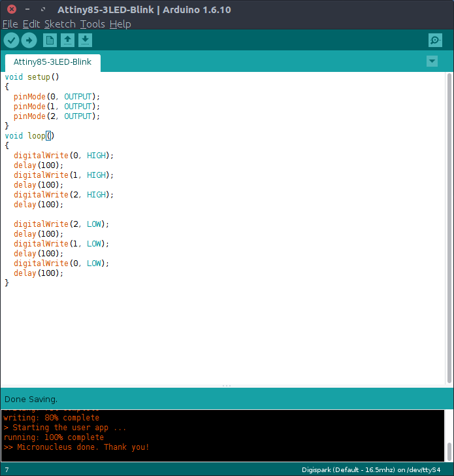Click the editor/console divider handle
This screenshot has width=454, height=476.
[227, 386]
